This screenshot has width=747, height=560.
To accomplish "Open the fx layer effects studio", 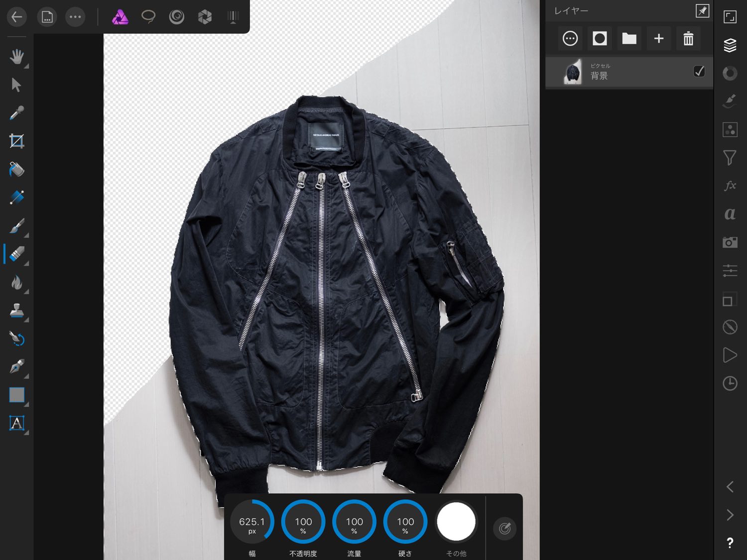I will pyautogui.click(x=730, y=186).
